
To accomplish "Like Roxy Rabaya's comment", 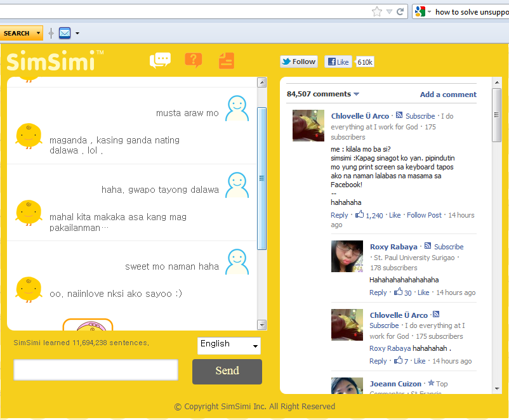I will tap(423, 292).
